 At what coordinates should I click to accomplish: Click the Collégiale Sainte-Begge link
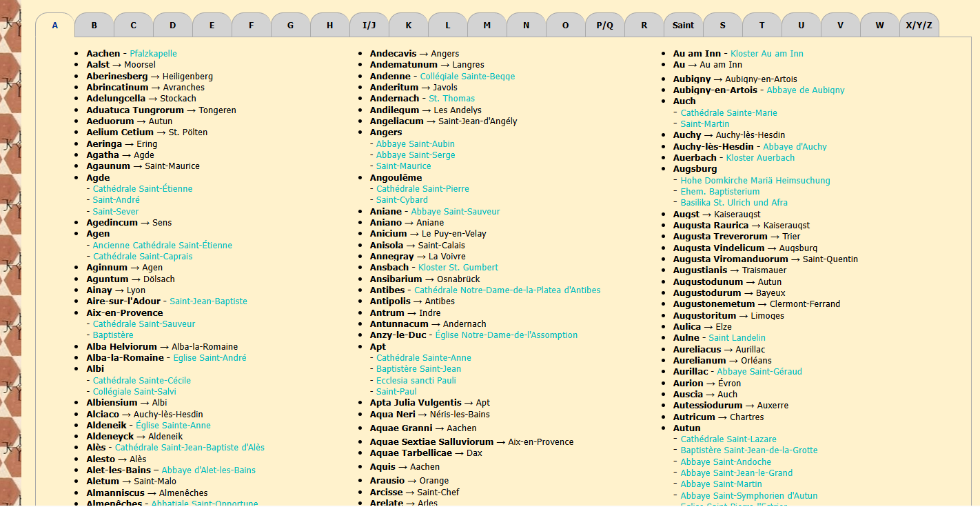point(467,77)
